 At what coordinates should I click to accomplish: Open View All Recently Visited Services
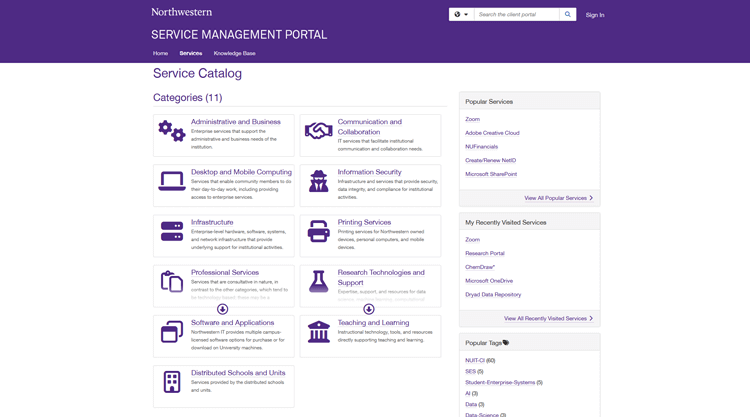coord(548,318)
